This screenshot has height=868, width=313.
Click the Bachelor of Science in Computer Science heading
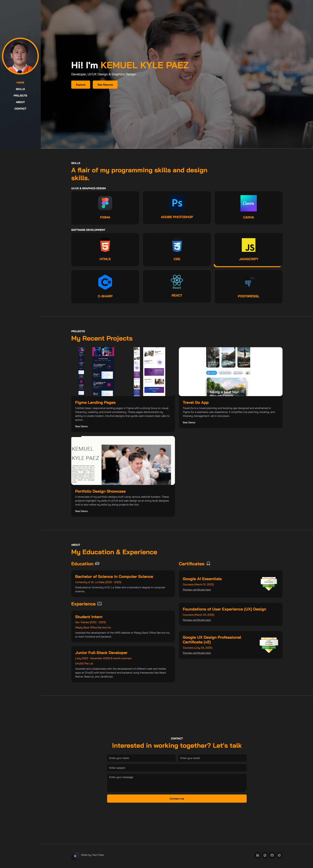114,577
